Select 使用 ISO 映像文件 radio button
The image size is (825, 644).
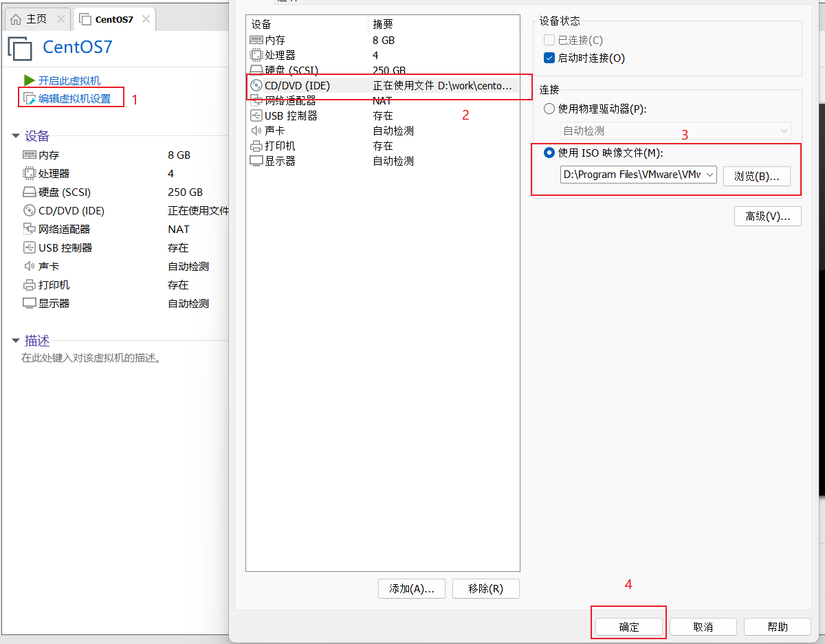(549, 153)
